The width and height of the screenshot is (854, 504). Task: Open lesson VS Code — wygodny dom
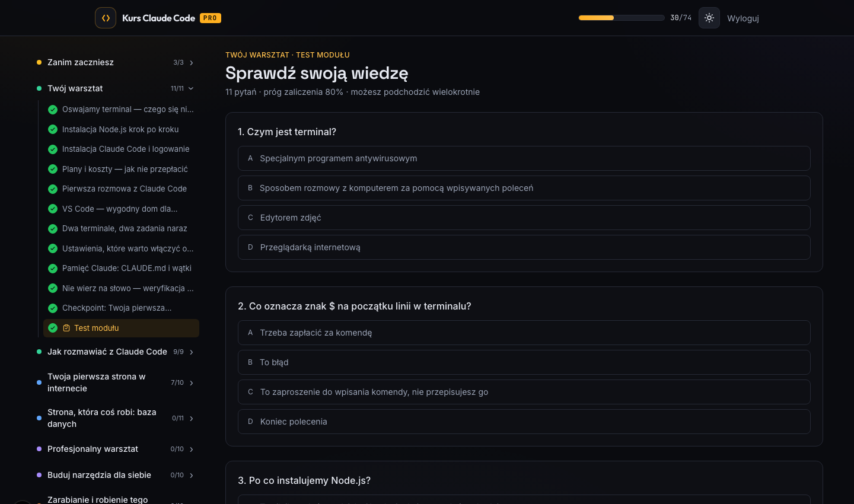pyautogui.click(x=120, y=209)
